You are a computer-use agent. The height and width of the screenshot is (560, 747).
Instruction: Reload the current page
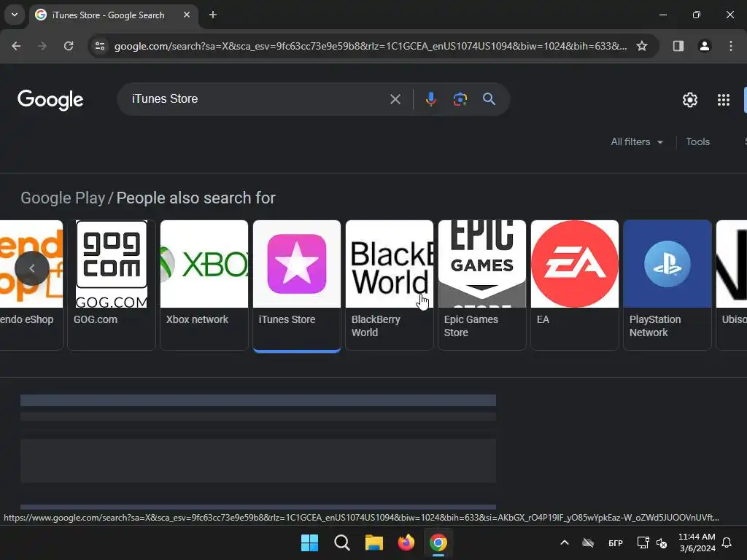click(x=69, y=46)
